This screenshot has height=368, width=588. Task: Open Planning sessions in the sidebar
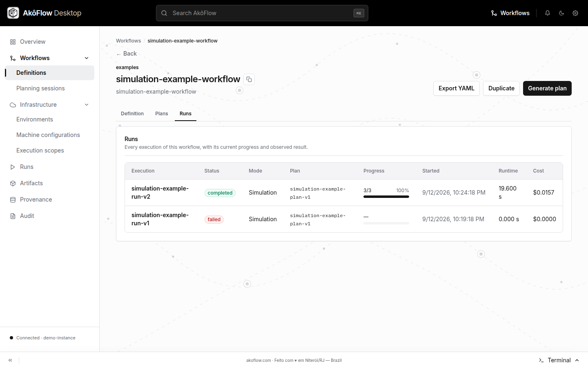pyautogui.click(x=49, y=88)
